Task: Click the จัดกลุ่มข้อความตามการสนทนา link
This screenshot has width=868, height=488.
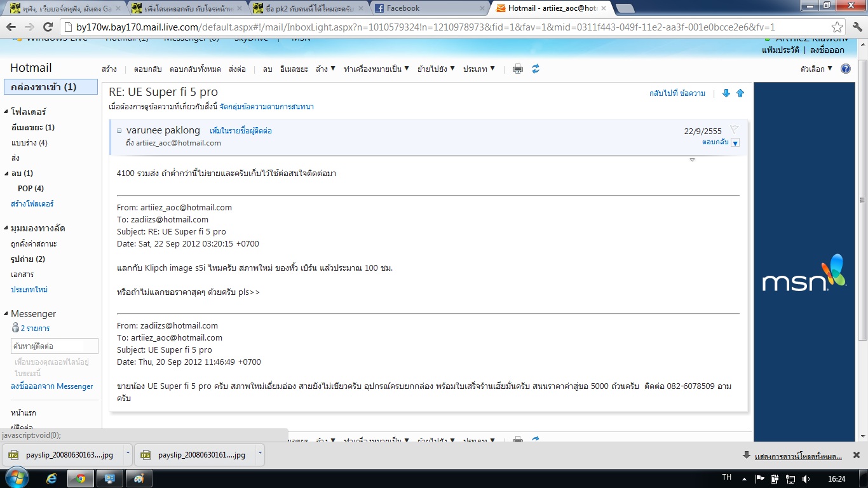Action: tap(266, 107)
